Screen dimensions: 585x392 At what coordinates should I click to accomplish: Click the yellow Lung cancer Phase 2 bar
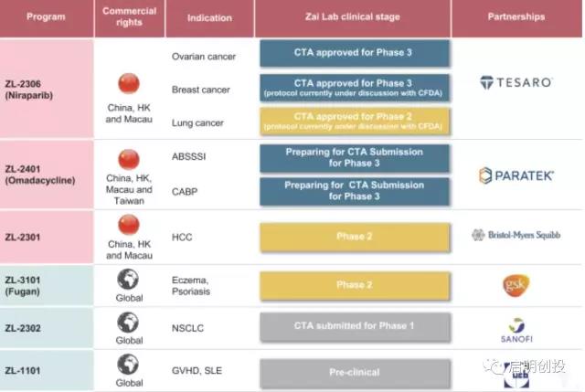(351, 122)
